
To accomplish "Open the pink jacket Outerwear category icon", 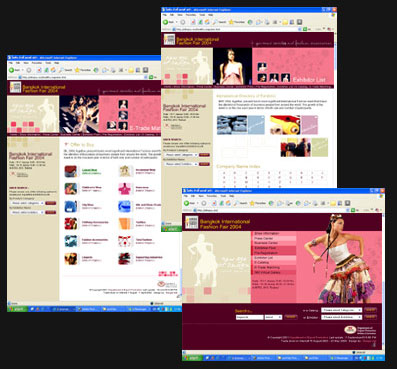I will coord(124,189).
